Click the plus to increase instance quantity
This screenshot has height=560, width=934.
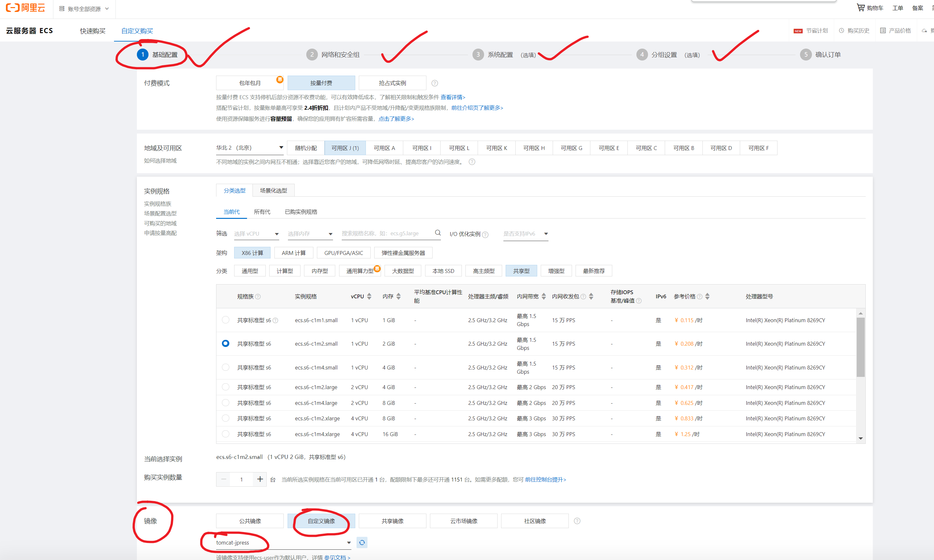pos(260,479)
